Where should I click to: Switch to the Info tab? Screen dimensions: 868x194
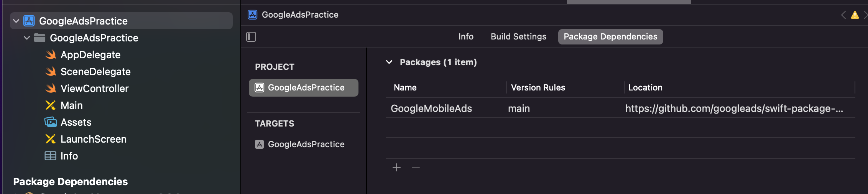pos(466,36)
